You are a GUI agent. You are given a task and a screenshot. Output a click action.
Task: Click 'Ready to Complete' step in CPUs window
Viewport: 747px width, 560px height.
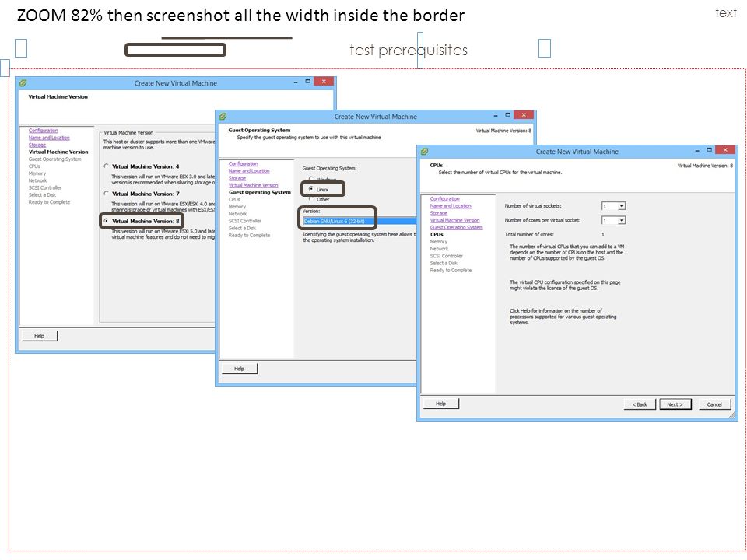point(451,270)
